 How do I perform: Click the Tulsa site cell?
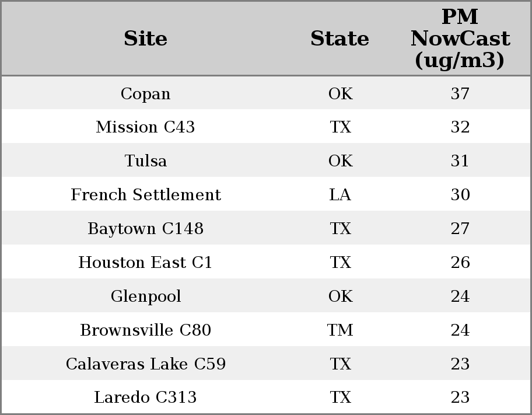[145, 161]
